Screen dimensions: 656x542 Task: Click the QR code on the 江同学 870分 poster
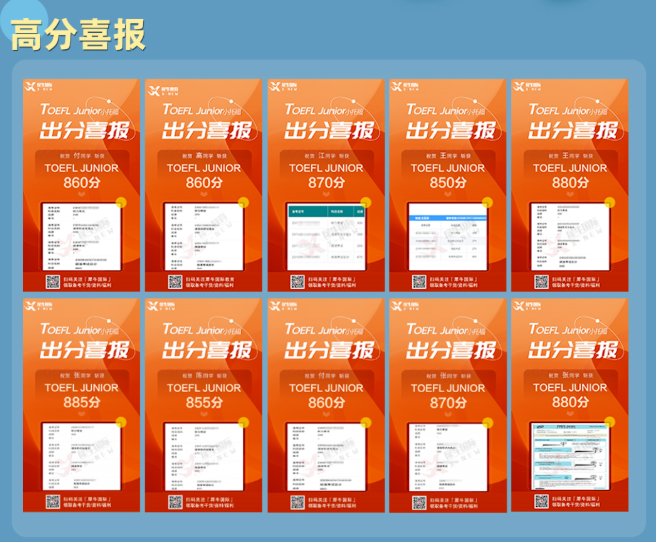[297, 282]
